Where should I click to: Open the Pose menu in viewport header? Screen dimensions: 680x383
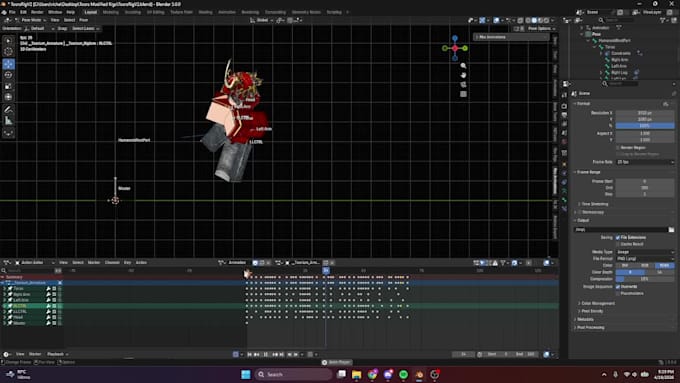click(x=83, y=20)
